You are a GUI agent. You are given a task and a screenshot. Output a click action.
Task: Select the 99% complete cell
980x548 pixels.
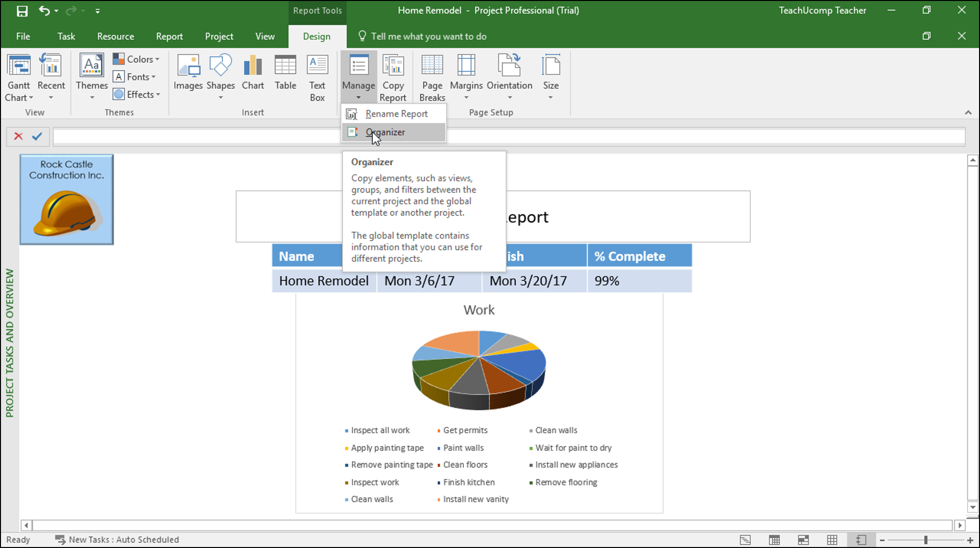[x=640, y=281]
